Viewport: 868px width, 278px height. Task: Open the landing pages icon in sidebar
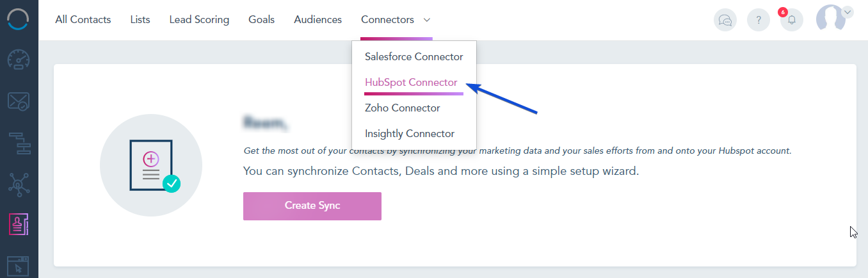tap(19, 265)
